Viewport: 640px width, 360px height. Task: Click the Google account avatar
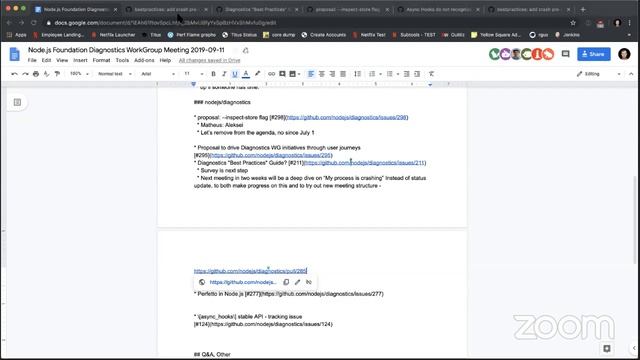(x=624, y=54)
